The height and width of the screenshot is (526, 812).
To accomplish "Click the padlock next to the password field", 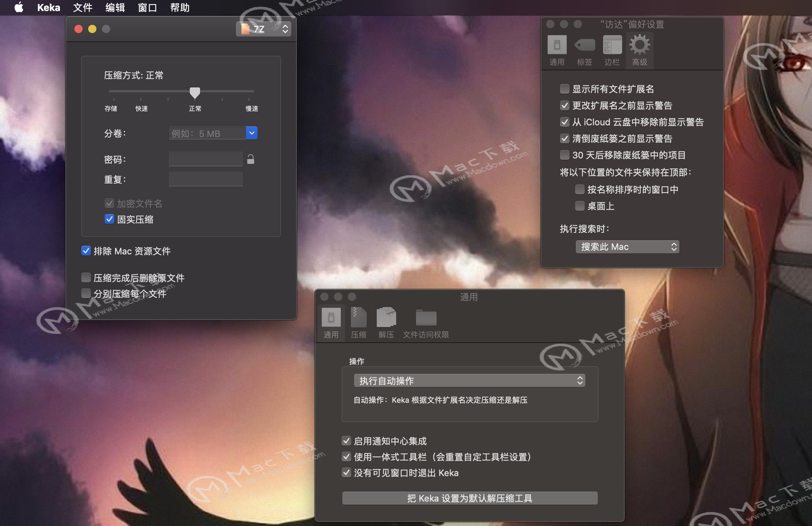I will pos(251,159).
